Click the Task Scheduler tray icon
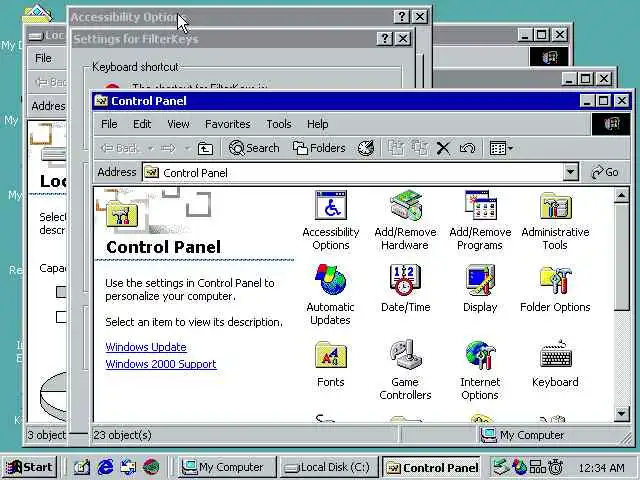This screenshot has width=640, height=480. pos(556,467)
